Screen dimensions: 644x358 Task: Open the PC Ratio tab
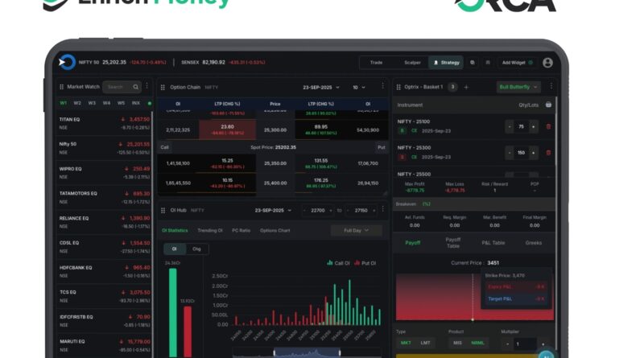pos(241,230)
